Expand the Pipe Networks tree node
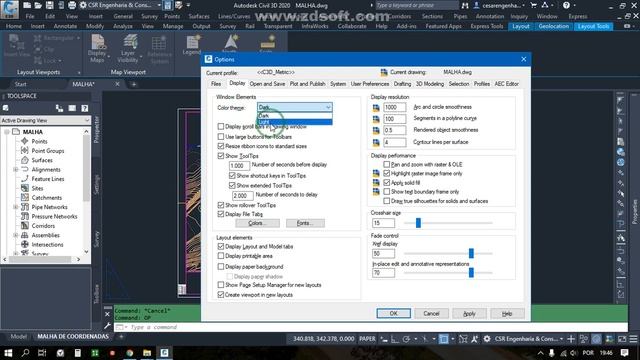Screen dimensions: 640x360 pyautogui.click(x=16, y=207)
